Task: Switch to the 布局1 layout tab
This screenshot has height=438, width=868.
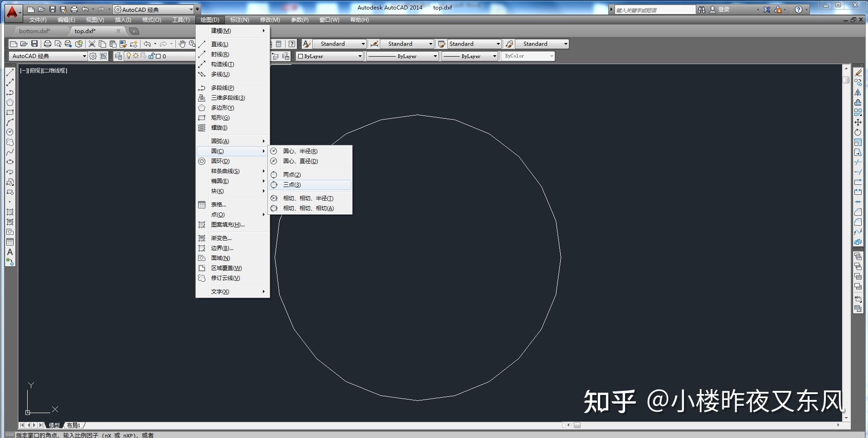Action: tap(74, 425)
